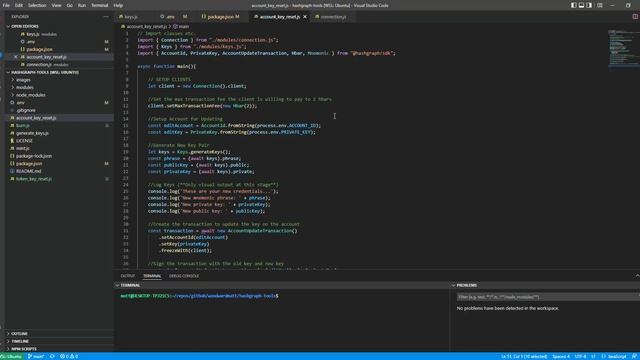Click Ln/Col cursor position in status bar
640x360 pixels.
[524, 356]
